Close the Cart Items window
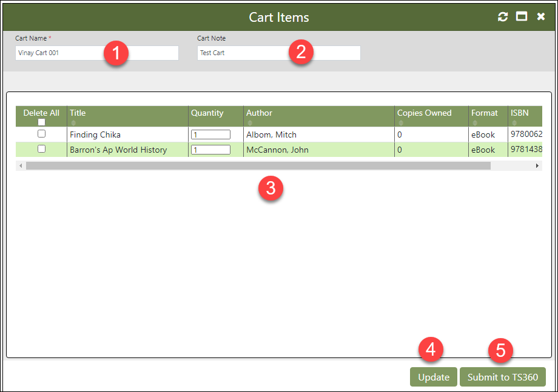Screen dimensions: 558x392 [x=541, y=17]
